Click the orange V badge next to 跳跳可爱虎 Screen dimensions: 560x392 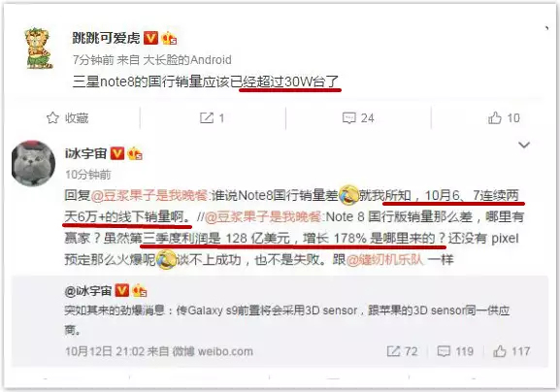(150, 38)
